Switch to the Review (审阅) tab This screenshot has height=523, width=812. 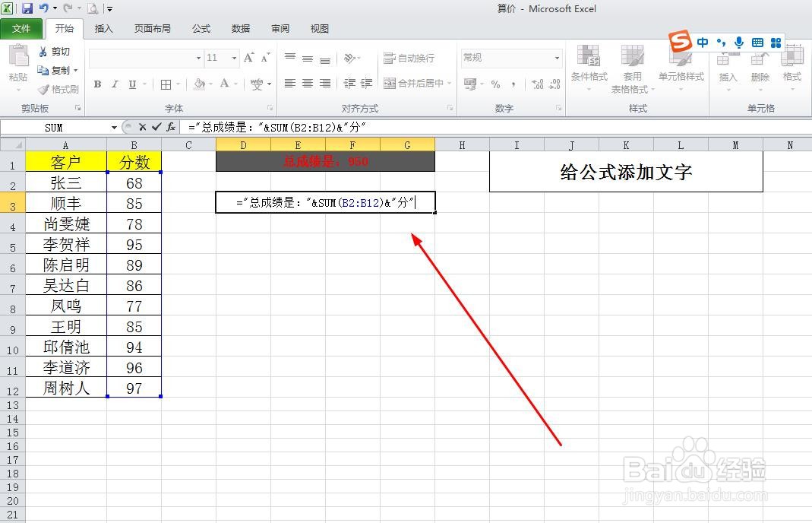pyautogui.click(x=280, y=29)
